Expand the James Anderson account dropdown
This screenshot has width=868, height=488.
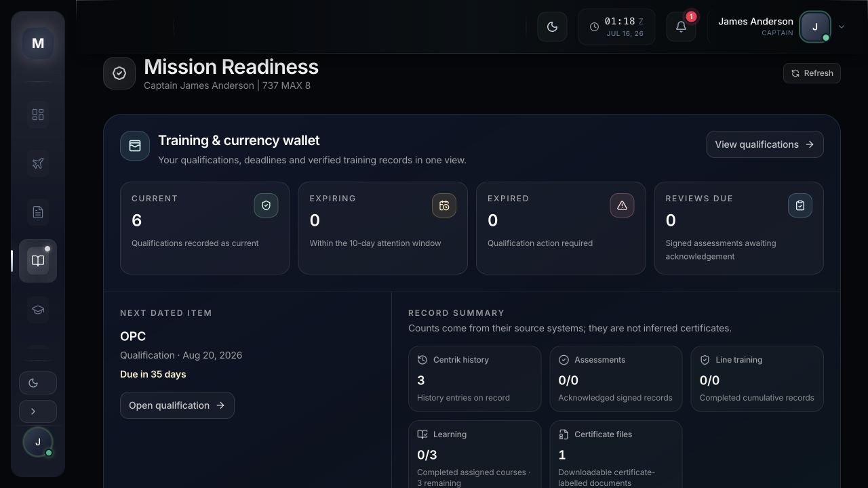[842, 27]
